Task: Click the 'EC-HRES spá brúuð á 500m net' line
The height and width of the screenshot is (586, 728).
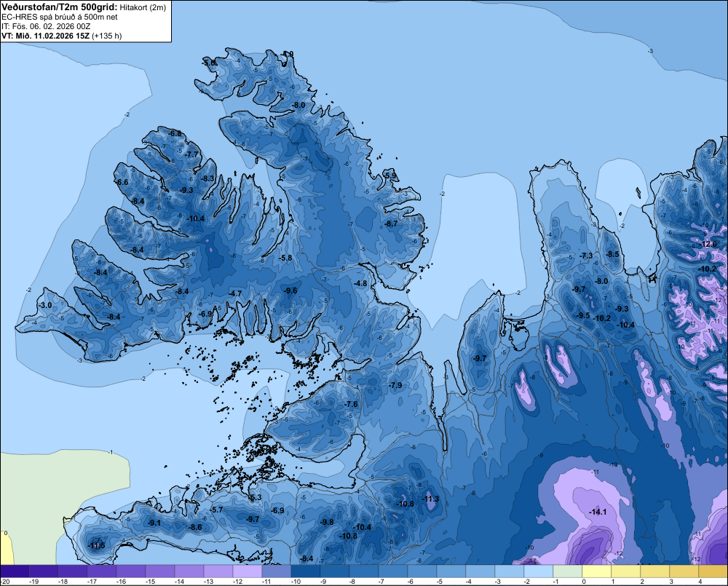Action: point(60,17)
